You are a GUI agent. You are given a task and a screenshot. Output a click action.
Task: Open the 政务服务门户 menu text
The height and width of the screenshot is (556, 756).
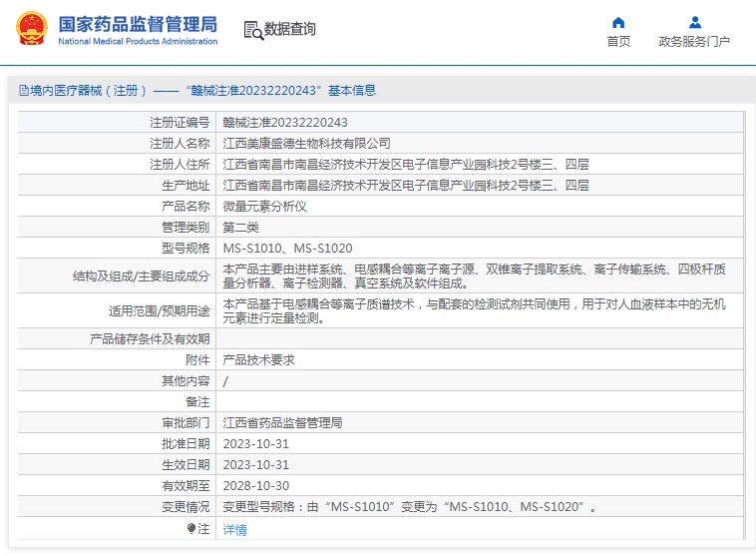694,42
